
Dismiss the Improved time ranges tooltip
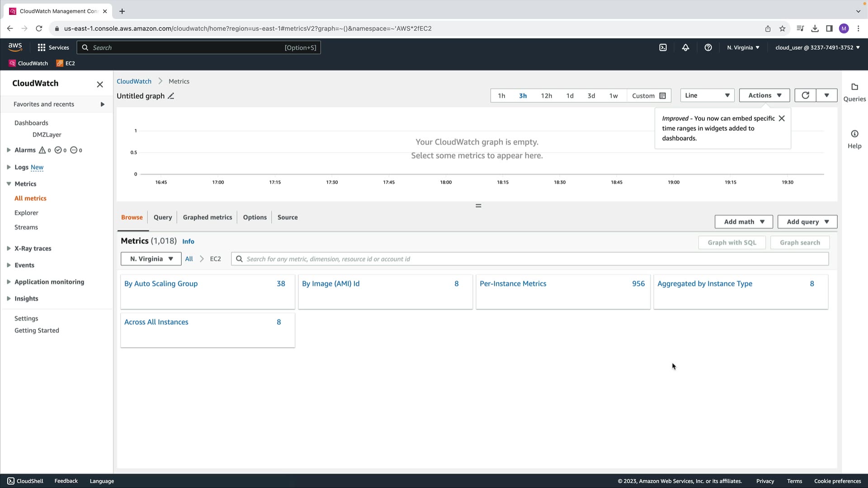[782, 118]
